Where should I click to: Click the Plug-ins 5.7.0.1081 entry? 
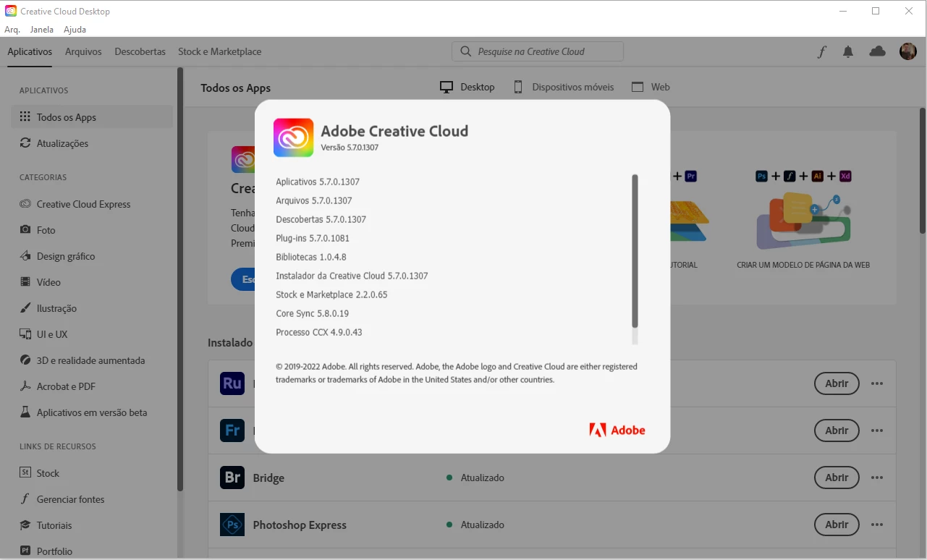coord(313,238)
